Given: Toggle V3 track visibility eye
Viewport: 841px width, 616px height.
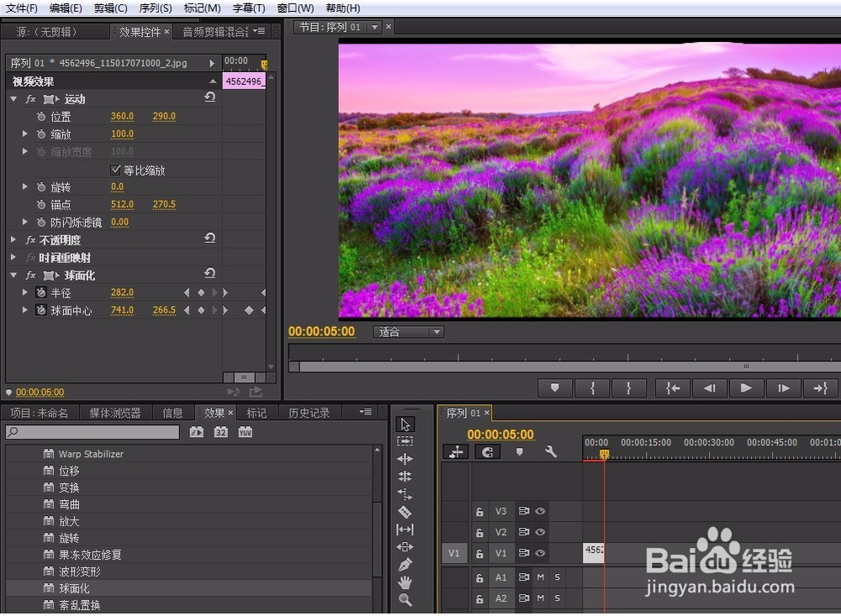Looking at the screenshot, I should 540,511.
